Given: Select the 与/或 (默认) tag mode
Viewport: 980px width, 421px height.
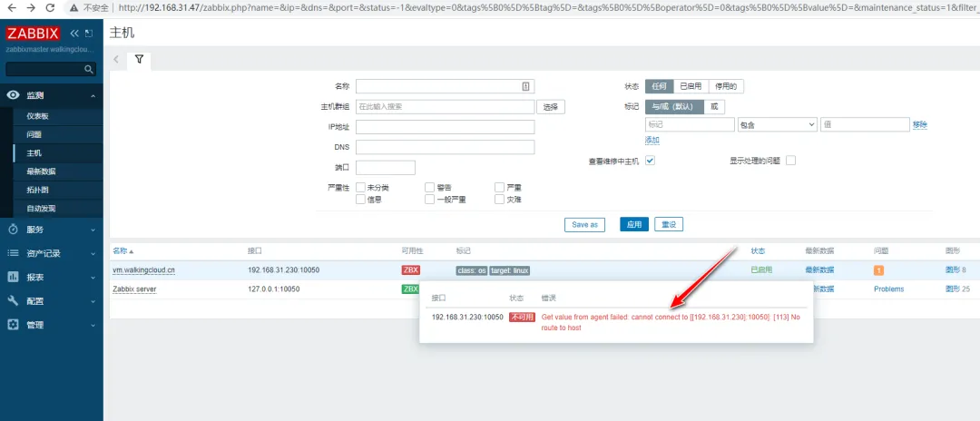Looking at the screenshot, I should pos(674,107).
